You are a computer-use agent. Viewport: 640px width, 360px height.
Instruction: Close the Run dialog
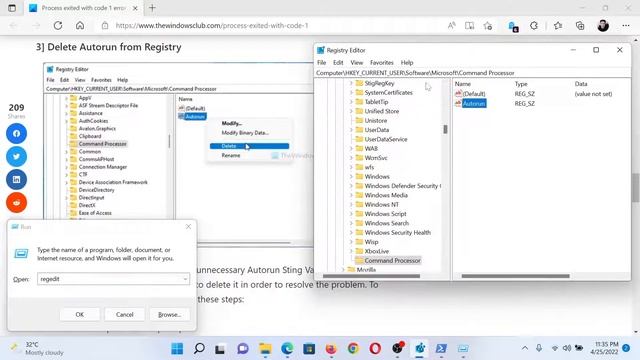point(188,227)
